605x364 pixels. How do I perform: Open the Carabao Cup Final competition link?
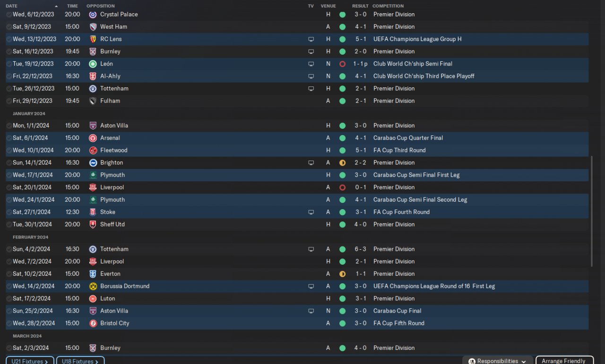(x=397, y=311)
